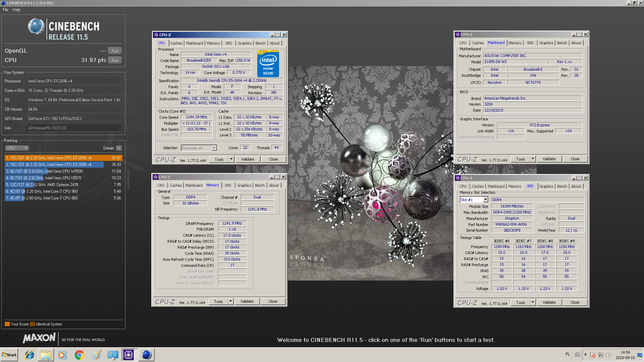Screen dimensions: 644x362
Task: Click Validate in the SPD window
Action: 549,302
